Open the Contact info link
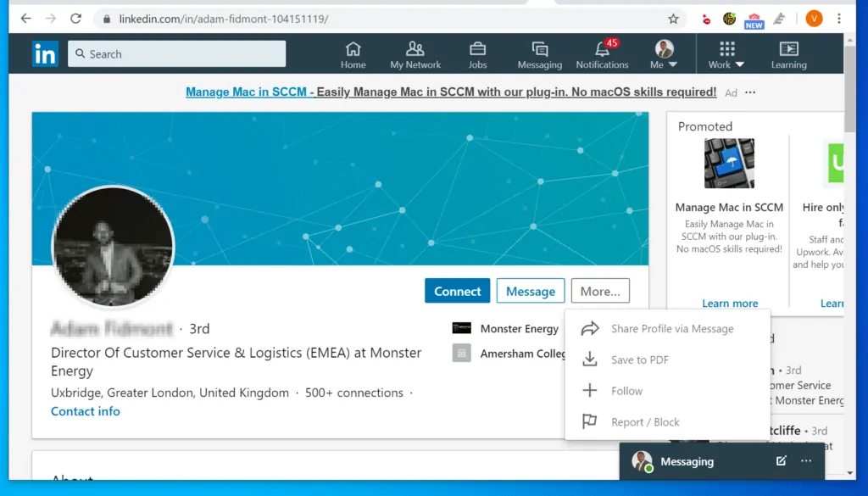 (x=86, y=411)
